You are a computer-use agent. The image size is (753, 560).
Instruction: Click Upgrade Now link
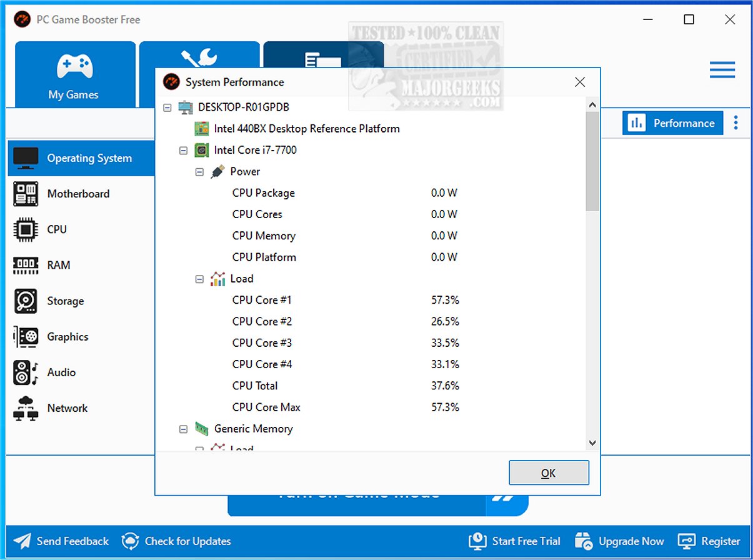coord(619,541)
